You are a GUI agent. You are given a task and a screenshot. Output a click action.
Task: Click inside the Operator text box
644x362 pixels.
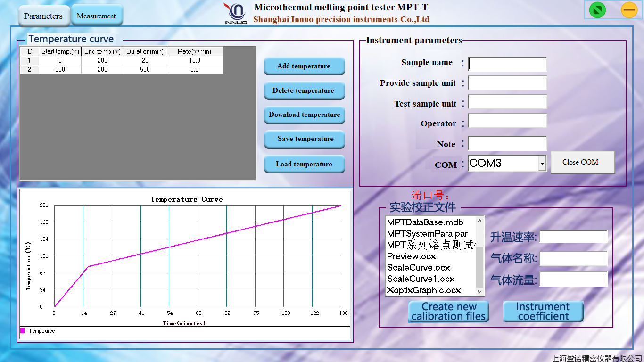pos(507,121)
